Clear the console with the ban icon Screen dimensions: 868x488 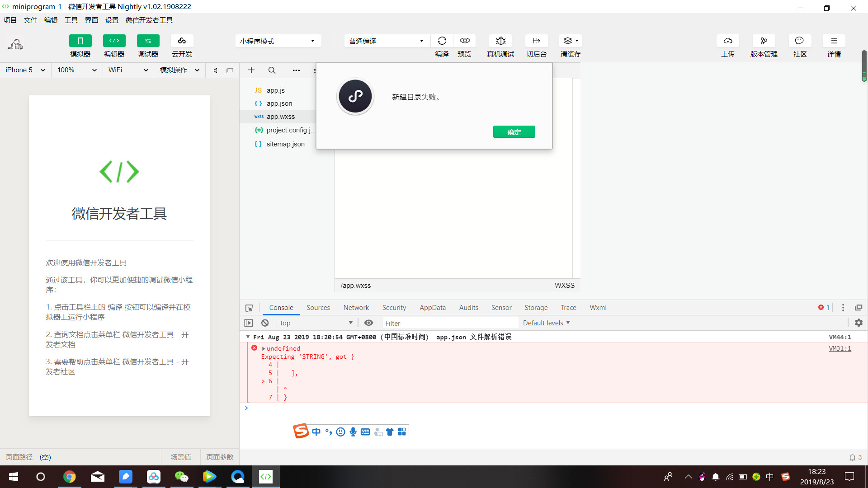(265, 323)
